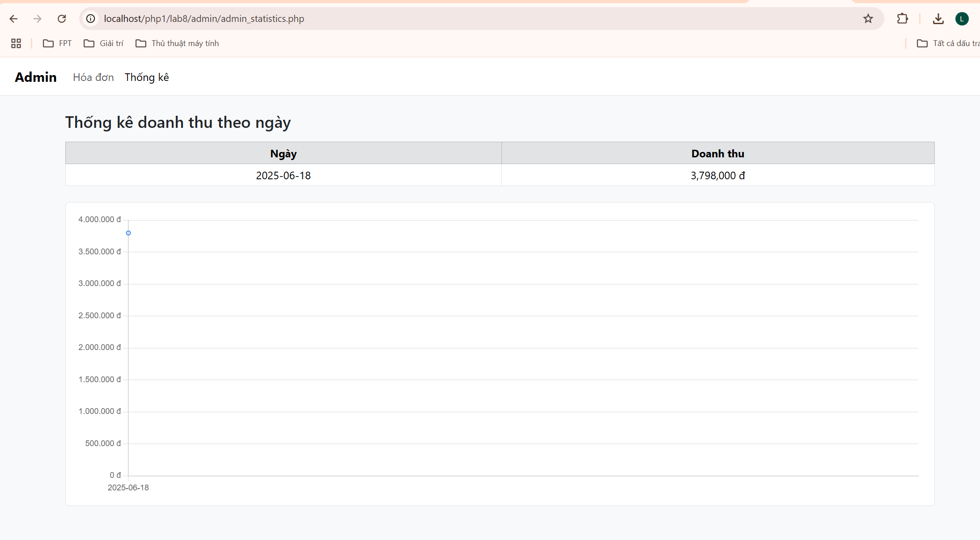Reload the page with refresh icon
The width and height of the screenshot is (980, 540).
(x=62, y=19)
